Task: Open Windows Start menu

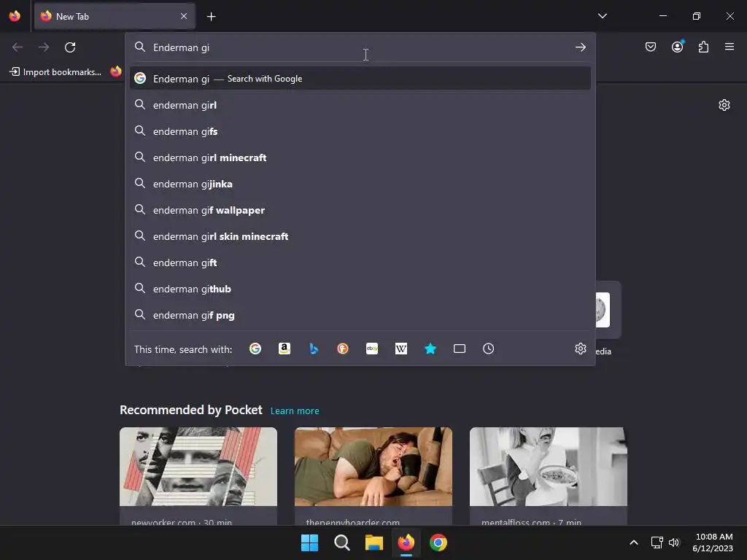Action: (x=309, y=542)
